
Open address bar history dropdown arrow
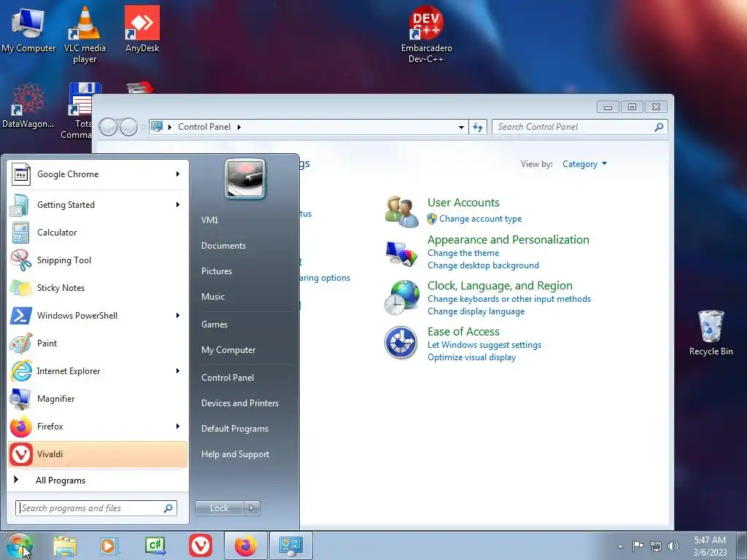click(x=461, y=127)
